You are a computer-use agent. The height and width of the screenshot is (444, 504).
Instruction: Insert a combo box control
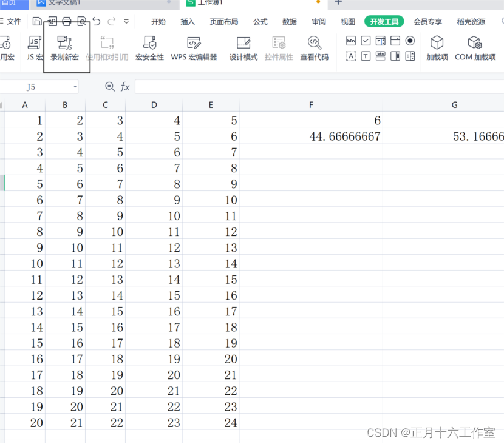point(395,41)
